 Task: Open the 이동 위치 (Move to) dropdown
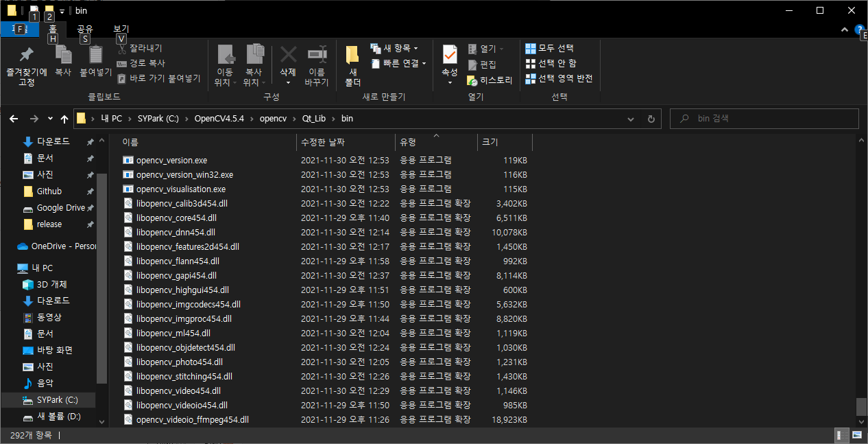click(225, 65)
